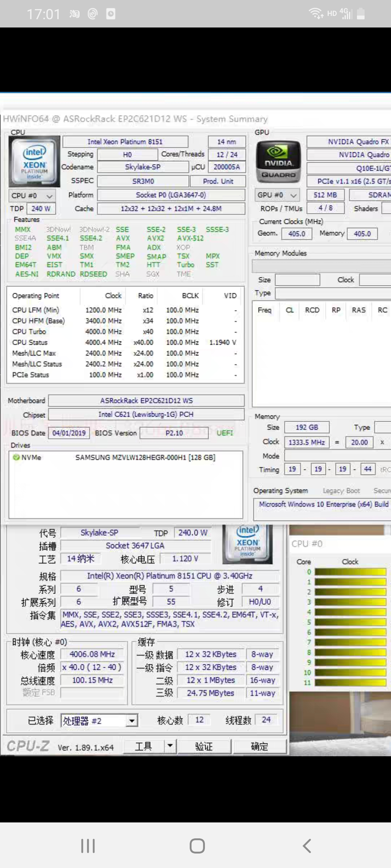
Task: Click the RDSEED feature label
Action: [93, 274]
